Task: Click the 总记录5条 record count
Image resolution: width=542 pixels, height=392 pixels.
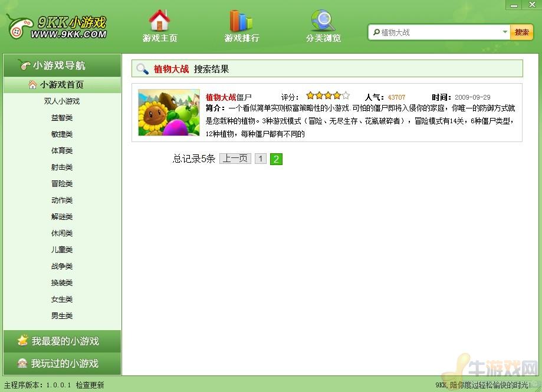Action: tap(194, 159)
